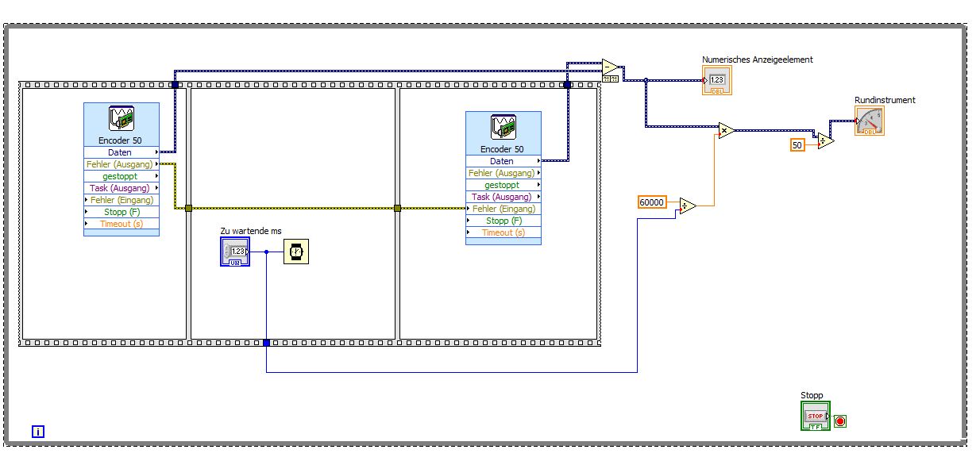
Task: Click the error wire tunnel before third frame
Action: tap(397, 209)
